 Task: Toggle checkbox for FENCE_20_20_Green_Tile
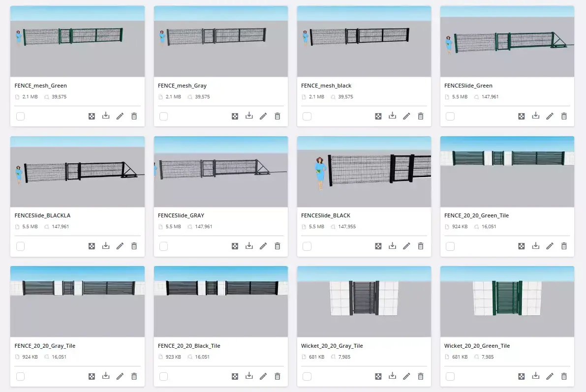[450, 246]
